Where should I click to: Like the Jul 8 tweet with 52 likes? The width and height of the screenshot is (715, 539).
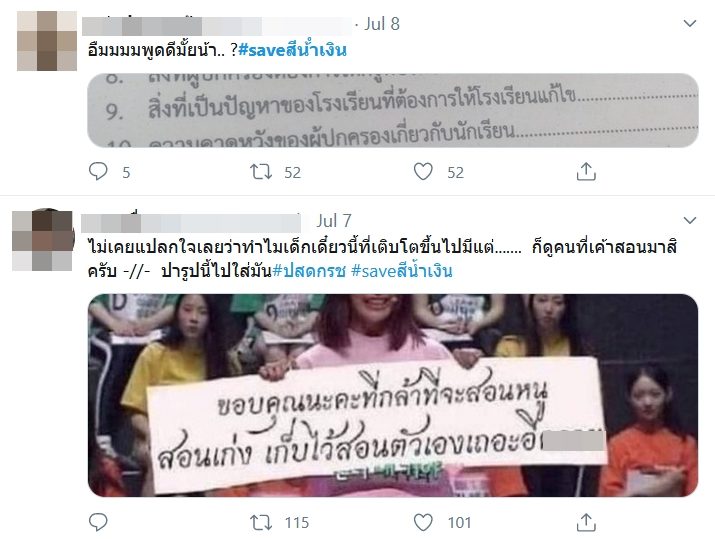click(423, 172)
